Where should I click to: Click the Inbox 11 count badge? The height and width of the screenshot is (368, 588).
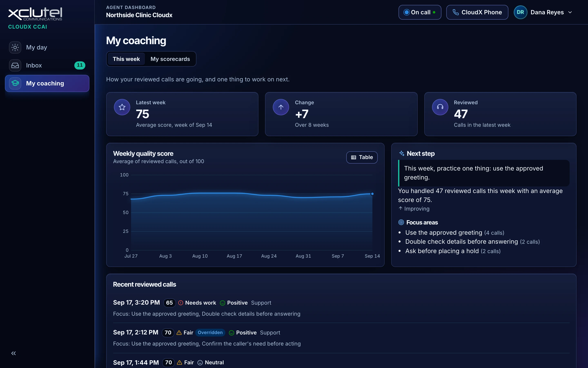pos(80,65)
